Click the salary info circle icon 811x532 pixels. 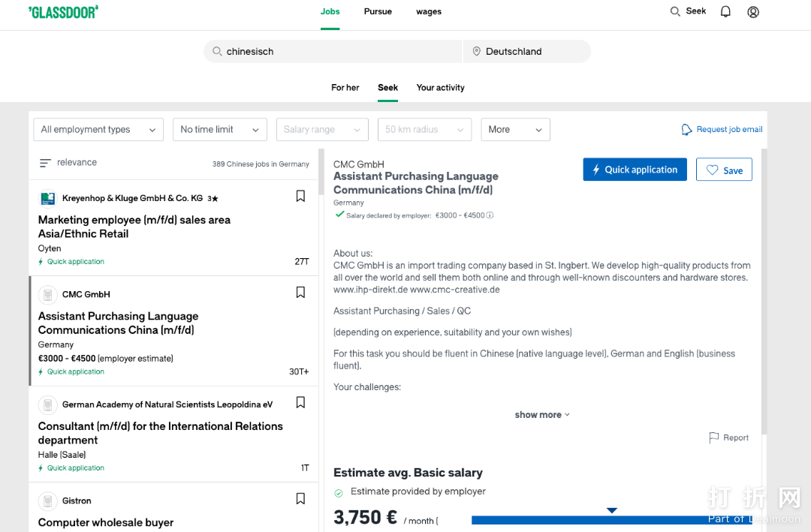(x=490, y=215)
